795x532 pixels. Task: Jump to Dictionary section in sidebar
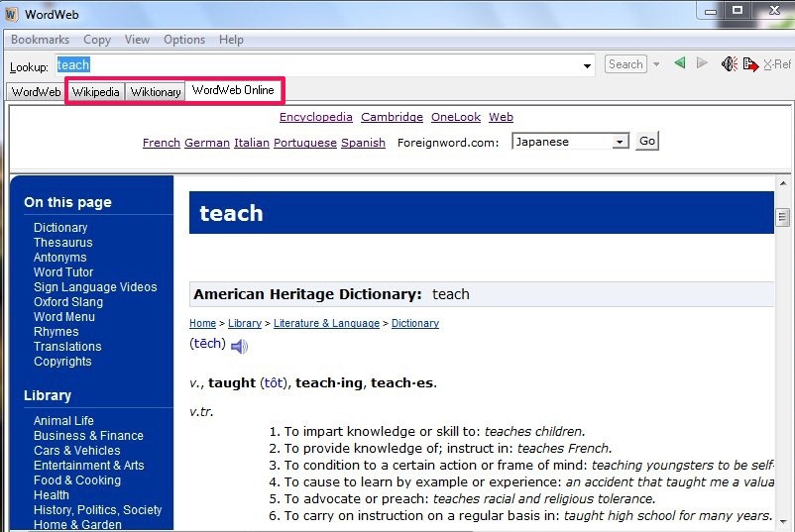point(60,228)
